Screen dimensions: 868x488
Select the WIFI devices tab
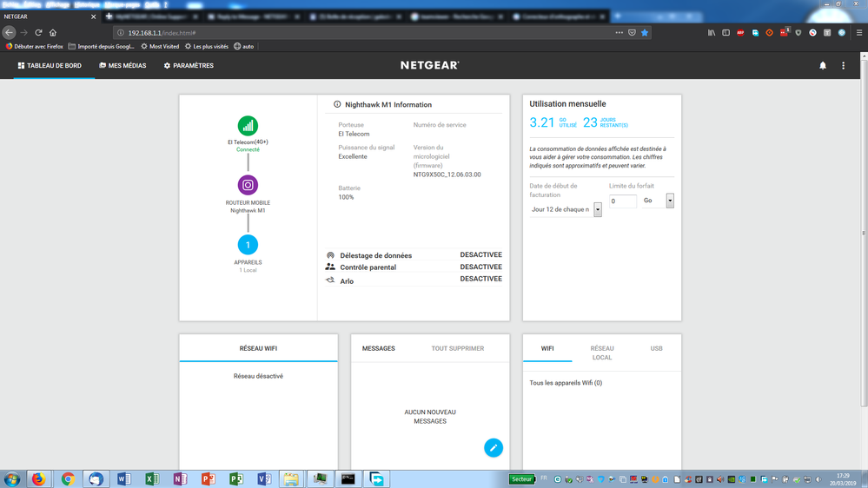(x=547, y=348)
